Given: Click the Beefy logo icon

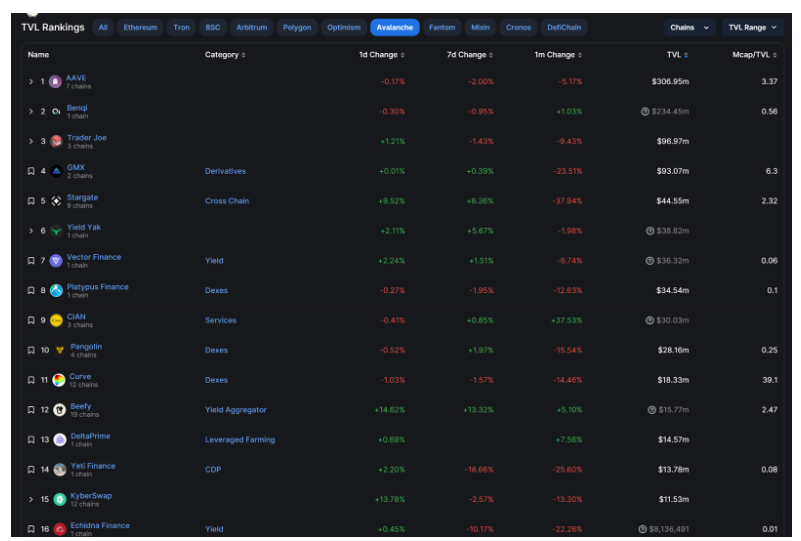Looking at the screenshot, I should click(60, 410).
